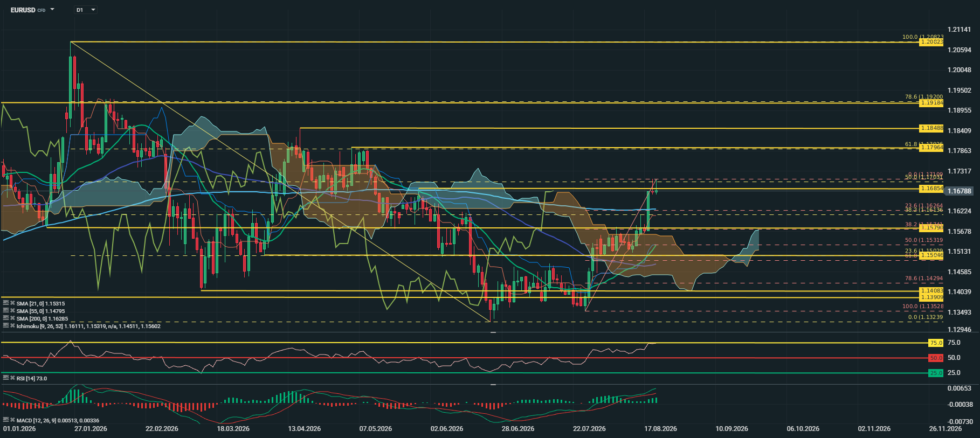Click the current price marker 1.16788
Screen dimensions: 980x438
(x=960, y=191)
